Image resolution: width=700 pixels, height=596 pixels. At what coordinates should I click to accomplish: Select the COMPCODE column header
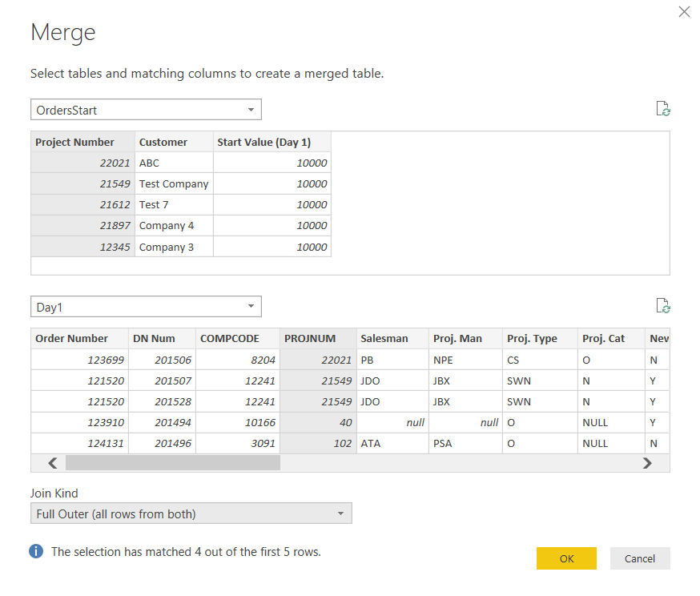click(238, 338)
